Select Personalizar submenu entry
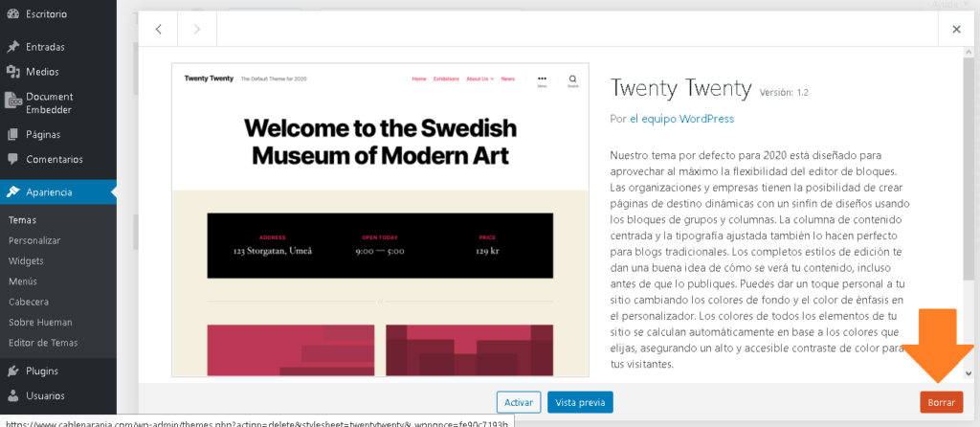 click(34, 240)
